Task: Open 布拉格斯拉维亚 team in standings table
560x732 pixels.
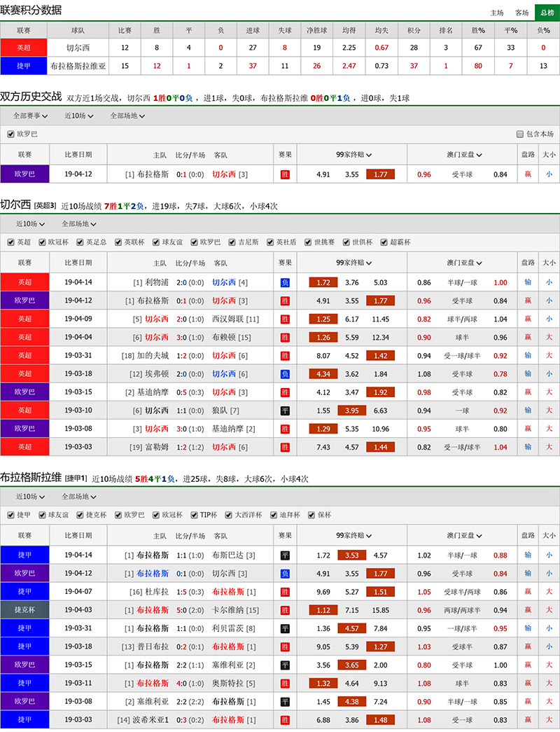Action: (x=78, y=66)
